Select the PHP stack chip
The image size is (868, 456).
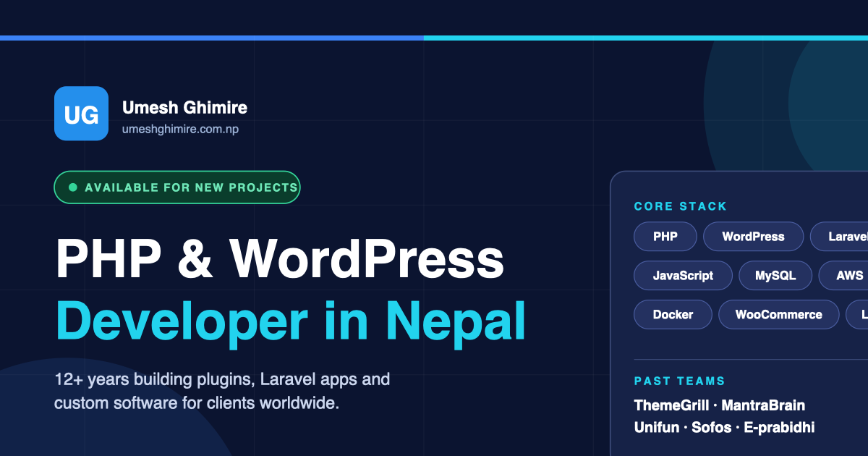click(x=665, y=237)
